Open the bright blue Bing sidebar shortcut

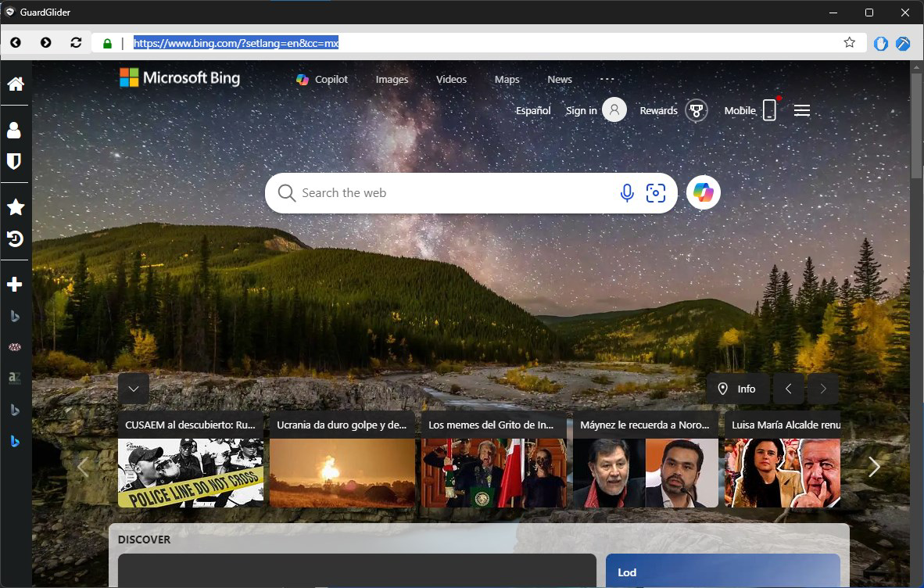[15, 441]
